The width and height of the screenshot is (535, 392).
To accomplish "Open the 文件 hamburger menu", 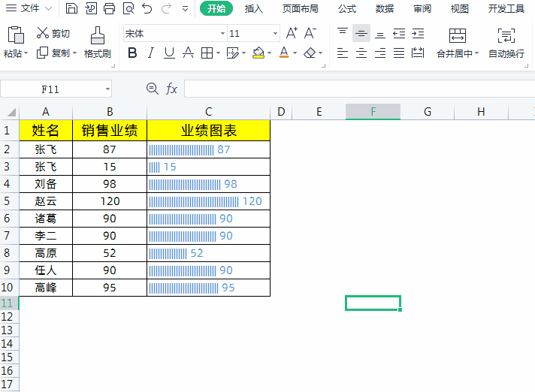I will coord(11,8).
